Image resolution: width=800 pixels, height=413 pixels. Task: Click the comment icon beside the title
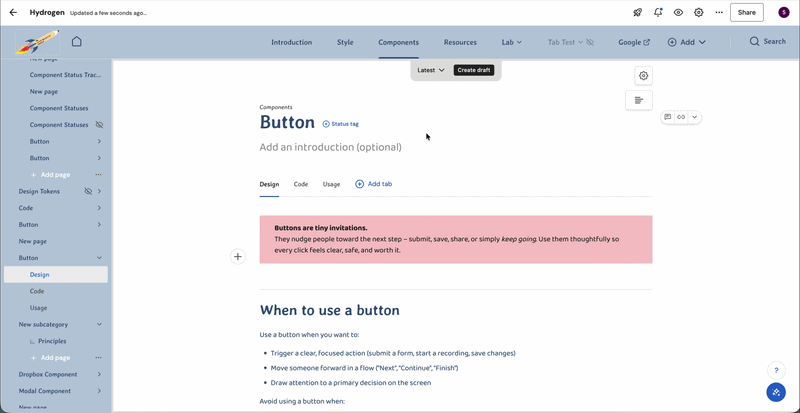tap(667, 117)
